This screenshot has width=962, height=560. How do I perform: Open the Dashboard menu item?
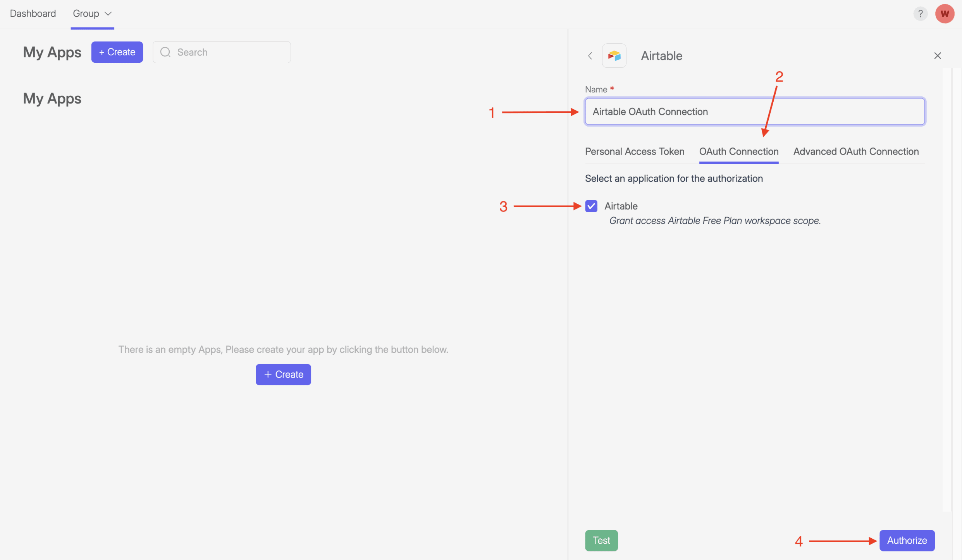tap(33, 14)
